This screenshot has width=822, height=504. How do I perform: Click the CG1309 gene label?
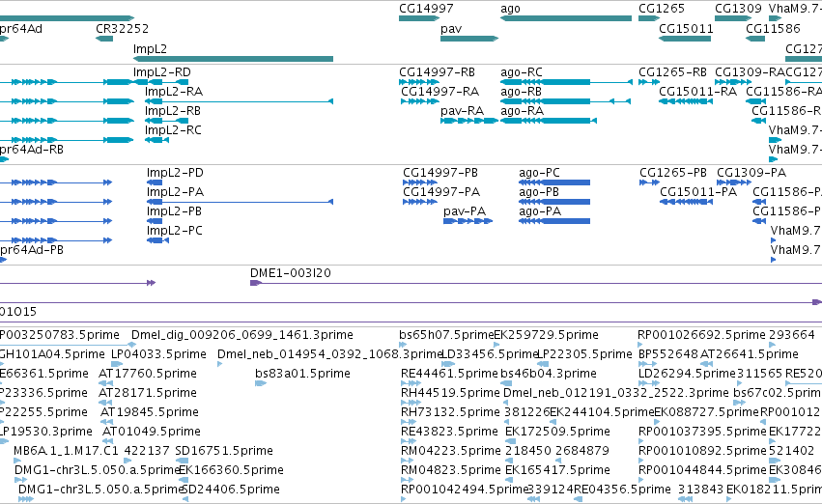coord(738,9)
